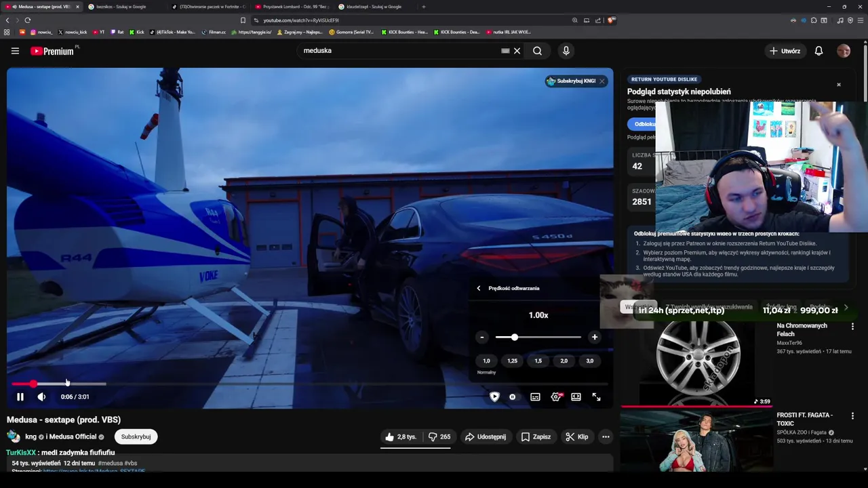Image resolution: width=868 pixels, height=488 pixels.
Task: Decrease playback speed with the minus button
Action: 482,337
